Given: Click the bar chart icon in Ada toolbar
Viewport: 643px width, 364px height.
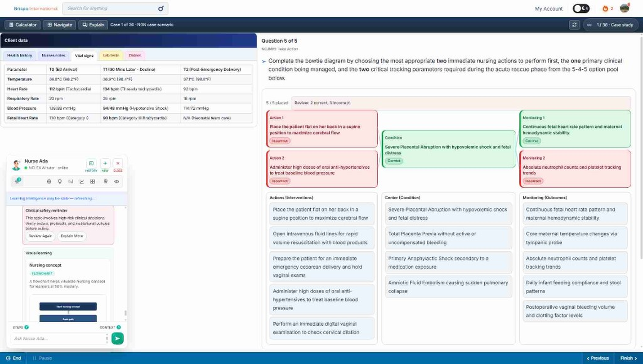Looking at the screenshot, I should (x=71, y=181).
